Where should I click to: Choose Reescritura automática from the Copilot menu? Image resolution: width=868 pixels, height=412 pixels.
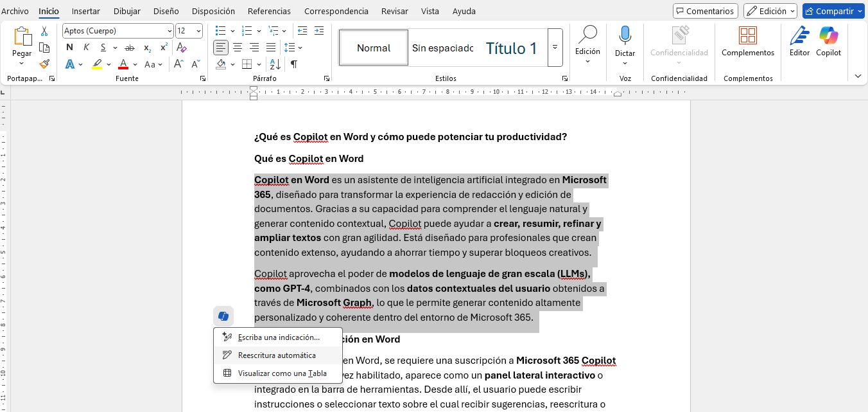[278, 355]
